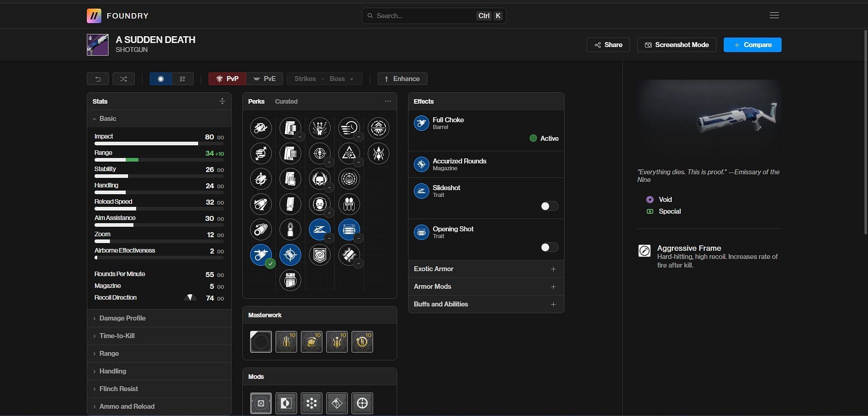Expand the Exotic Armor section
The height and width of the screenshot is (416, 868).
click(x=486, y=269)
